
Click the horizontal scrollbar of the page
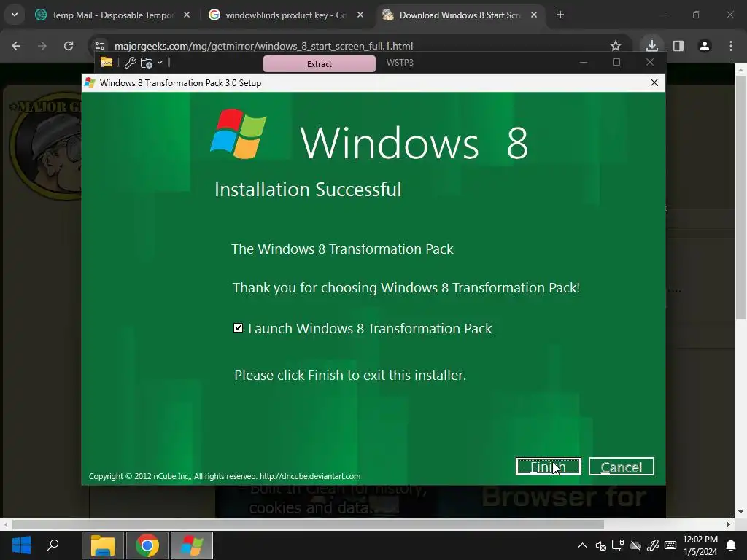pos(308,524)
